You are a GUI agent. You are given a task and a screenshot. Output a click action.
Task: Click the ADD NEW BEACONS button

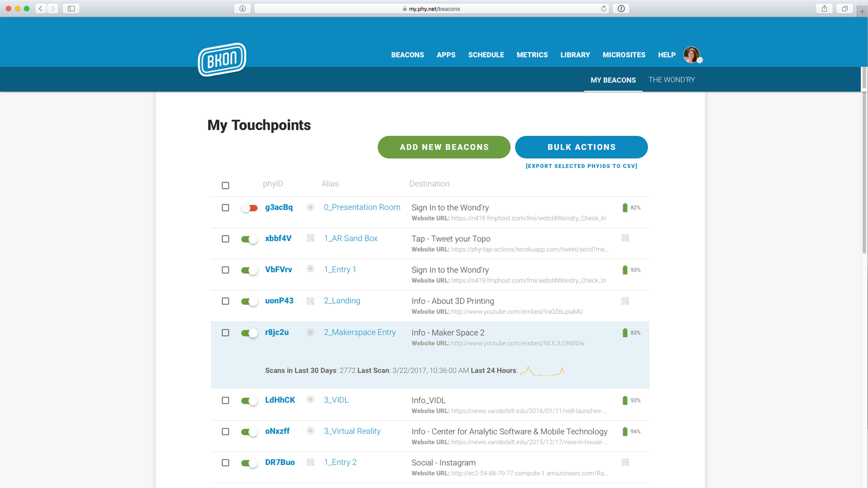(x=444, y=146)
